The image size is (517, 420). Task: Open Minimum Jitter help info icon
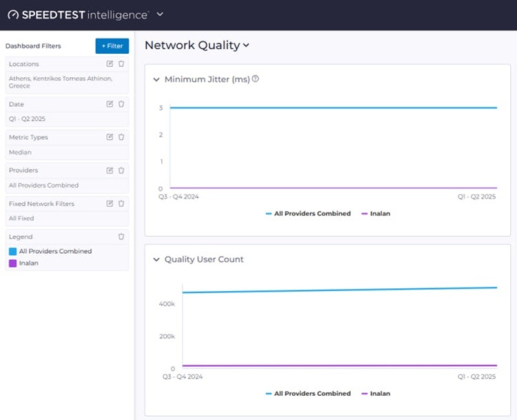tap(256, 79)
